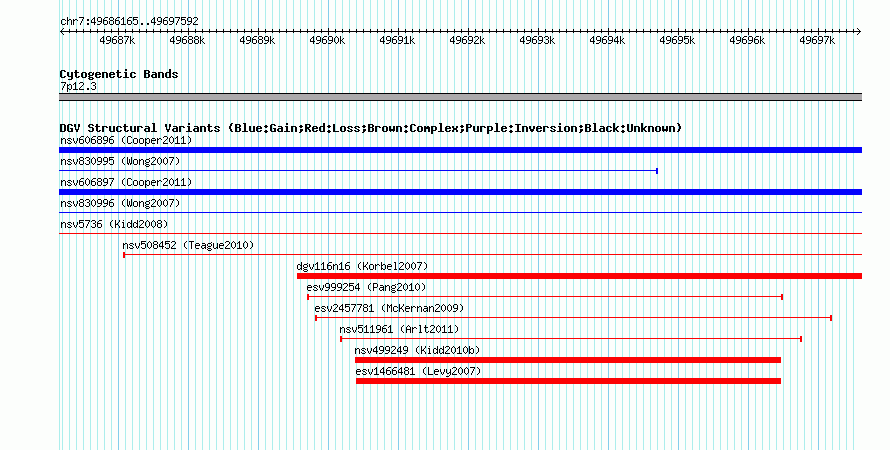The image size is (890, 450).
Task: Select the gray 7p12.3 cytogenetic band bar
Action: point(460,97)
